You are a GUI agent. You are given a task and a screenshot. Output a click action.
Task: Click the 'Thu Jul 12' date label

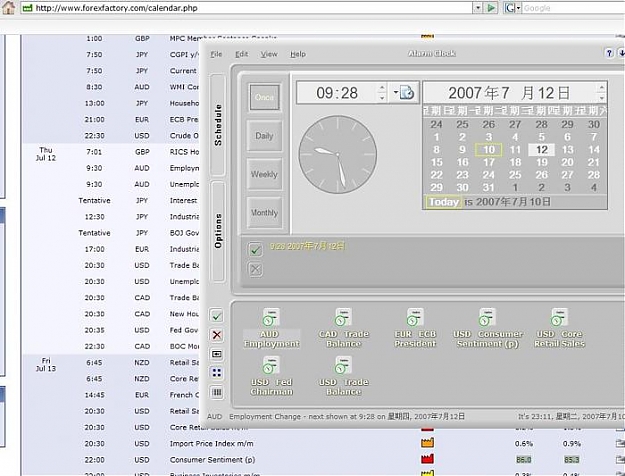tap(46, 154)
